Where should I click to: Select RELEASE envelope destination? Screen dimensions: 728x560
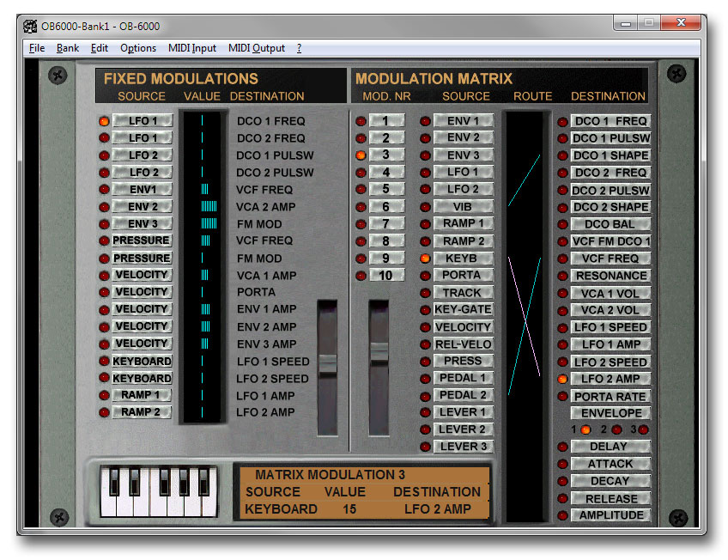[610, 499]
